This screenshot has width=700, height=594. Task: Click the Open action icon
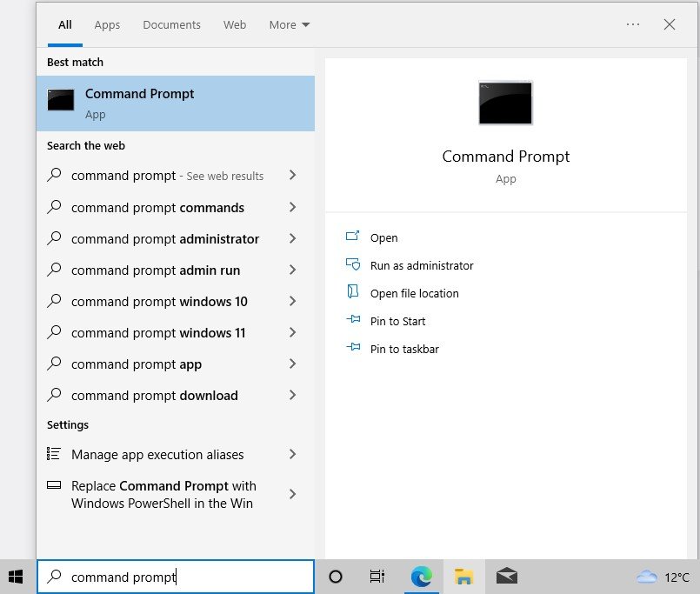pos(353,236)
